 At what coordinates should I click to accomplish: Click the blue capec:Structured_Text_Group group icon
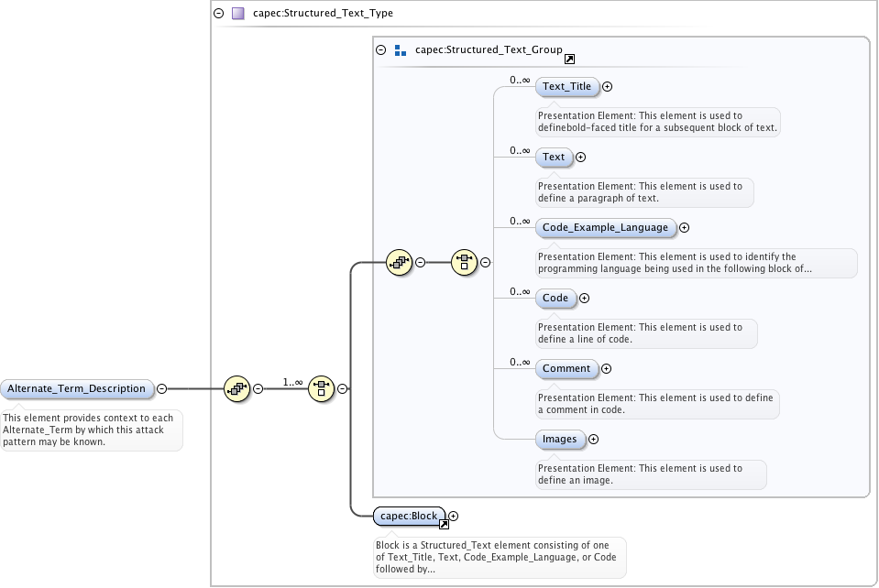[400, 50]
